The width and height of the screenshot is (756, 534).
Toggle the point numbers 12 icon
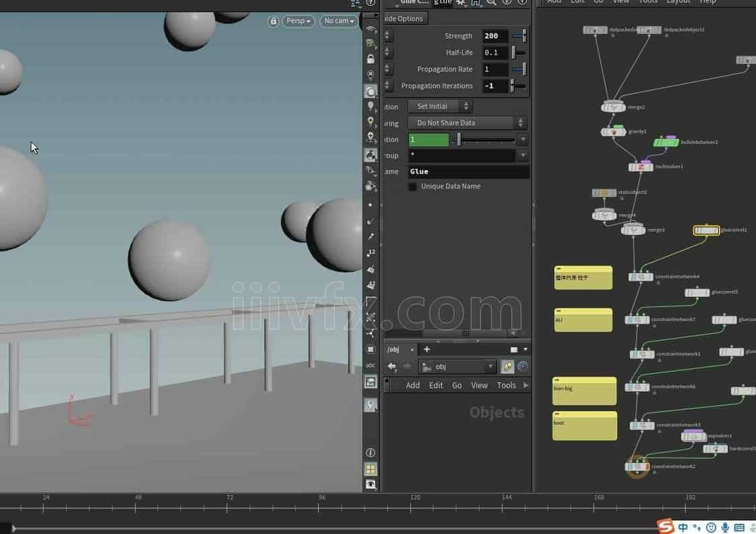pos(371,253)
